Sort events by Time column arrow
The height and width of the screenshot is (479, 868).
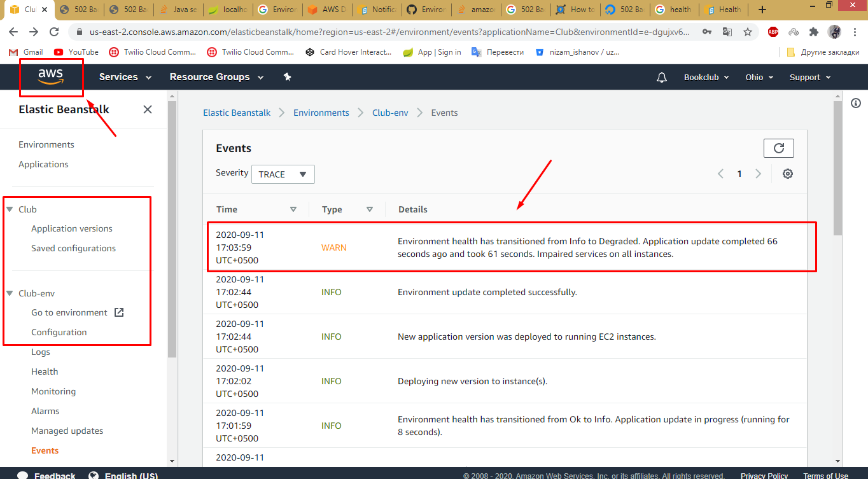pos(293,209)
